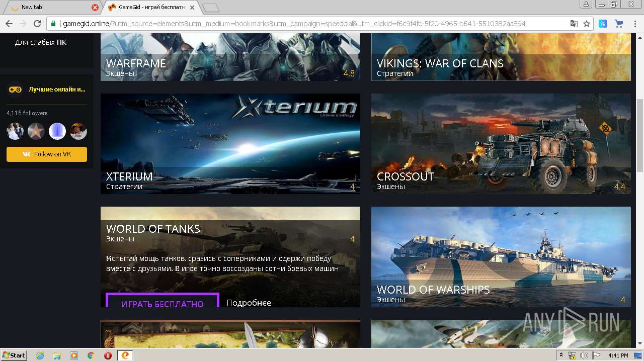Click first follower avatar
The width and height of the screenshot is (644, 362).
[15, 131]
